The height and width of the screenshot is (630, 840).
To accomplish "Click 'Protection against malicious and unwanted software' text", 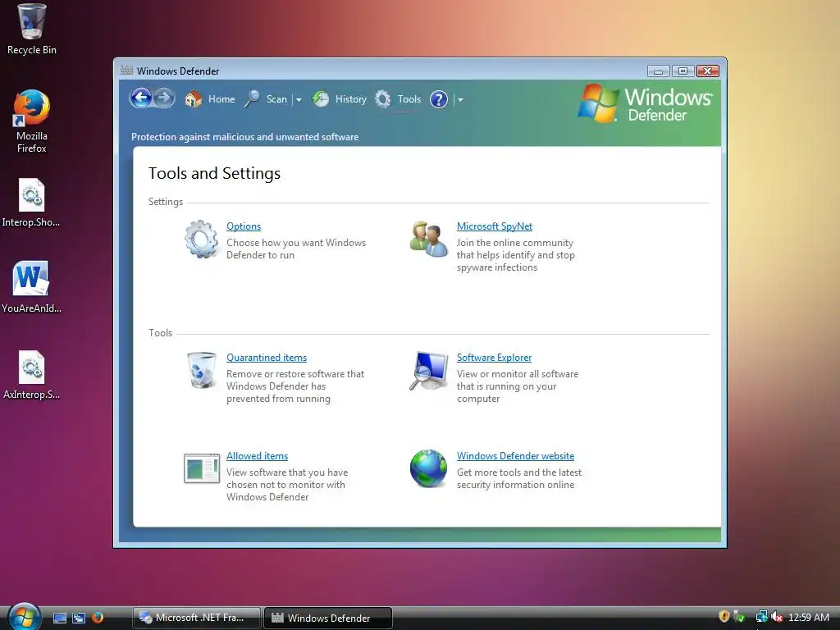I will click(244, 137).
